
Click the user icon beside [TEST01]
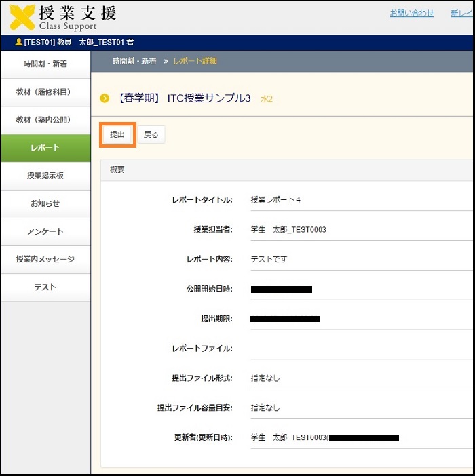[18, 42]
